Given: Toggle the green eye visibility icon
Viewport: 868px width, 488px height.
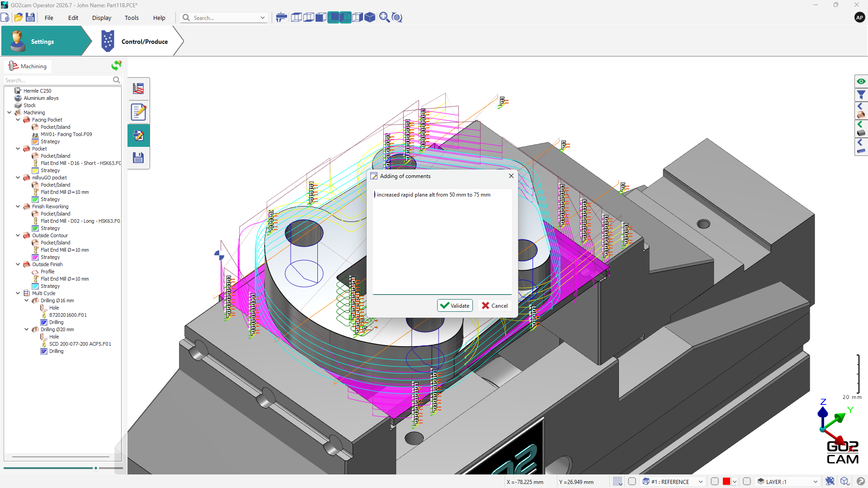Looking at the screenshot, I should point(861,81).
